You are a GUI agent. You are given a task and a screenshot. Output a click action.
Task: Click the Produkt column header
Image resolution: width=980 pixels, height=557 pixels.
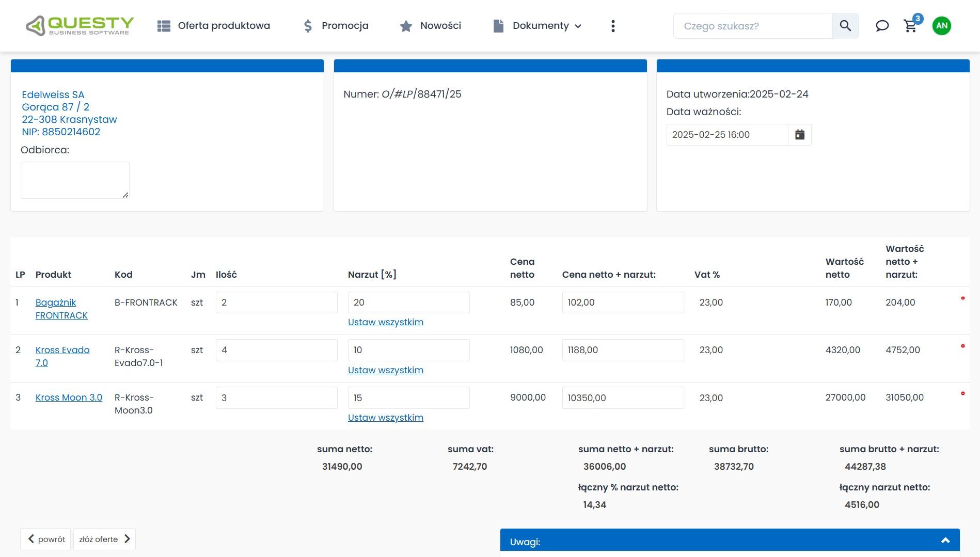(x=53, y=275)
